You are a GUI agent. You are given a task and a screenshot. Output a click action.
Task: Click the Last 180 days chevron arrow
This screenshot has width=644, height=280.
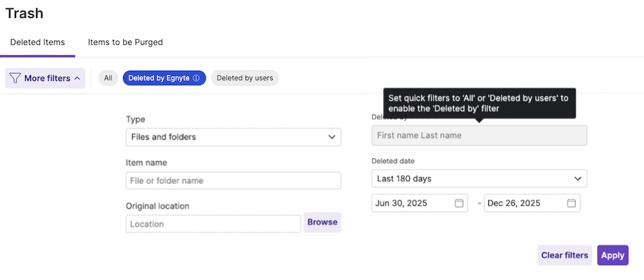pos(578,178)
